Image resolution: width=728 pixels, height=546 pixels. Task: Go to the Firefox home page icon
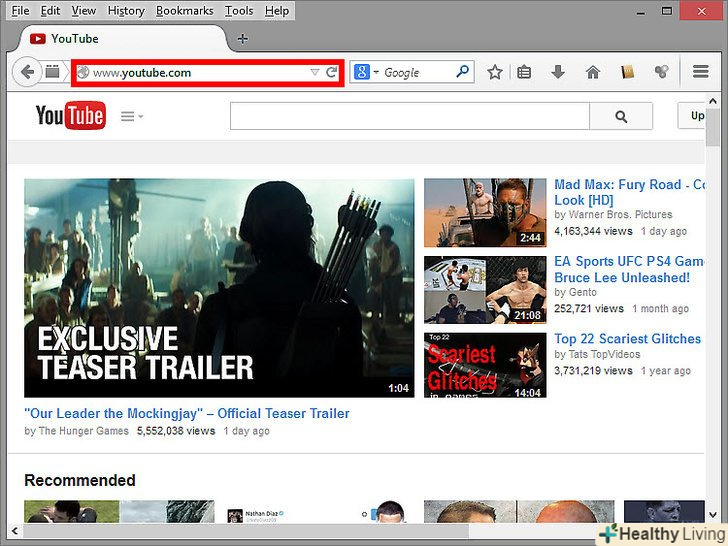593,72
